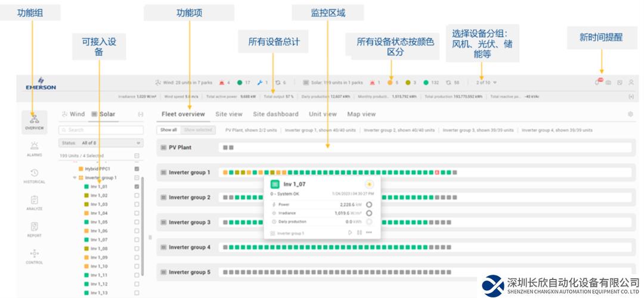
Task: Switch to the Site dashboard tab
Action: coord(275,114)
